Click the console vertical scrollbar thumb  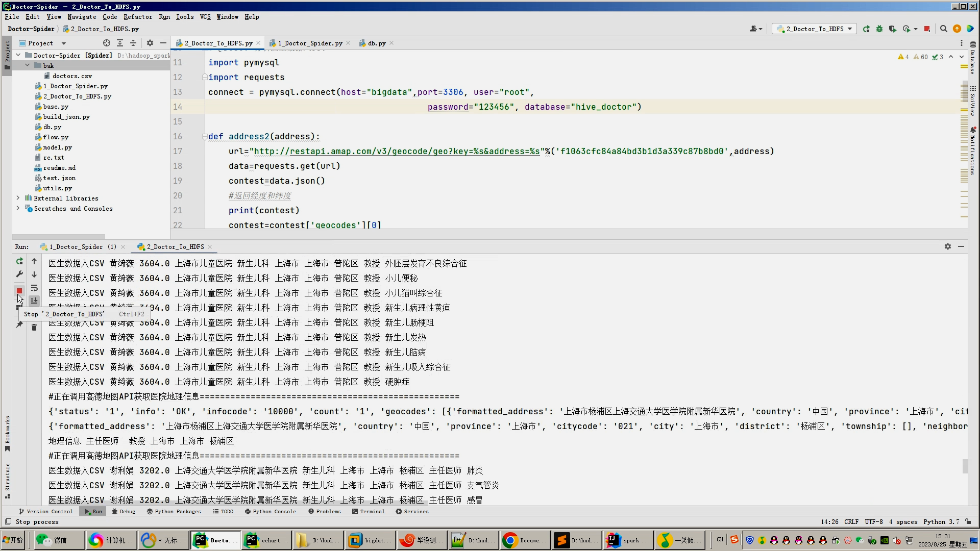(965, 466)
